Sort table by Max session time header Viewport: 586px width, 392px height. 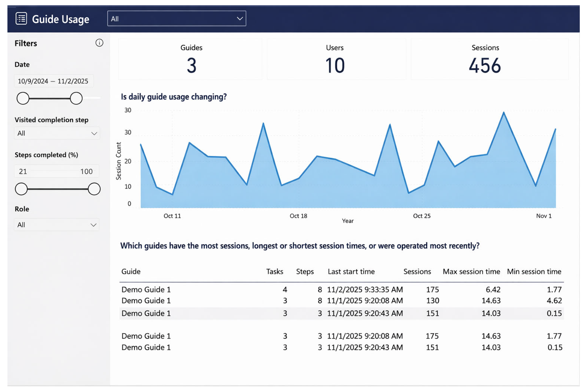click(471, 271)
